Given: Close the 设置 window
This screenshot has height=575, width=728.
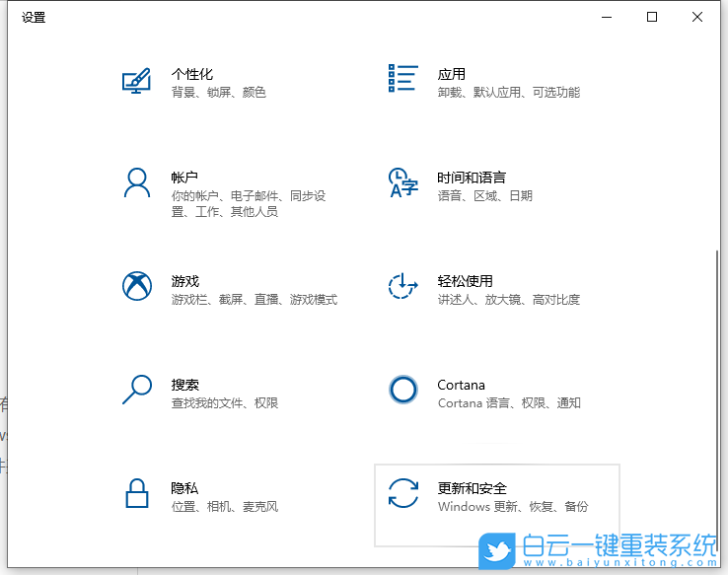Looking at the screenshot, I should [696, 17].
